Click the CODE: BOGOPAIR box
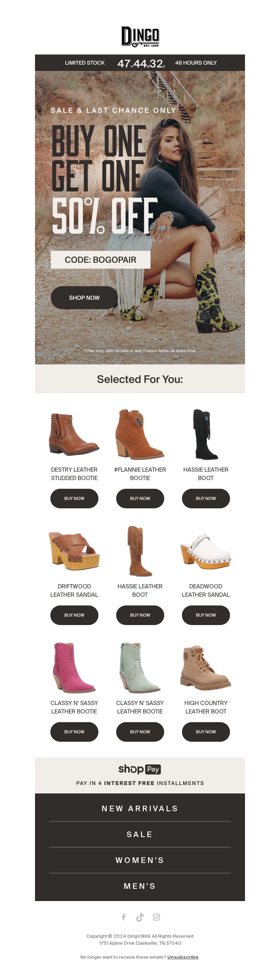Screen dimensions: 280x980 tap(100, 260)
